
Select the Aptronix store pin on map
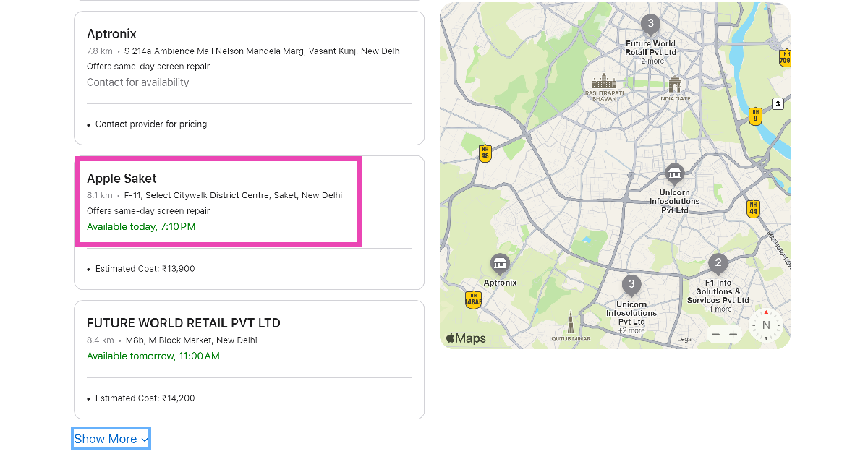coord(500,264)
